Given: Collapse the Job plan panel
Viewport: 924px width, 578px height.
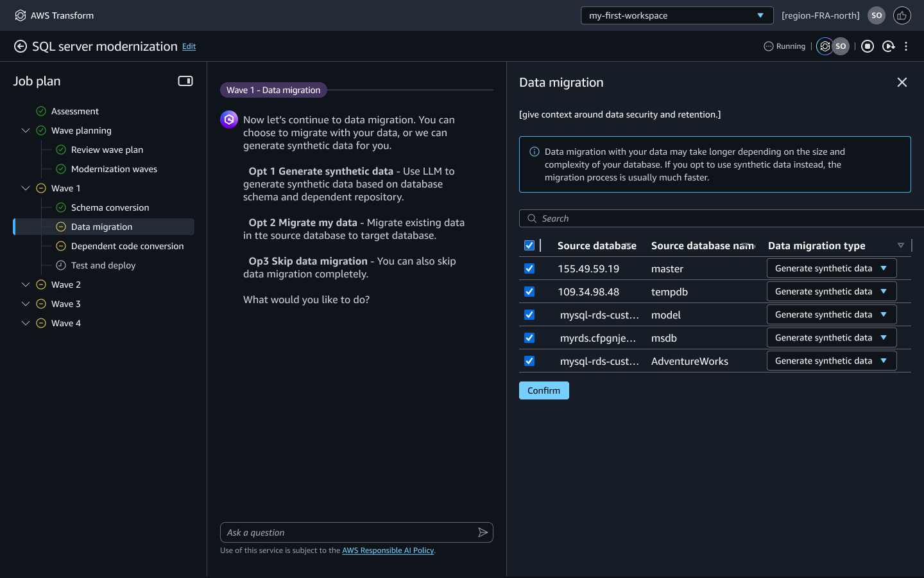Looking at the screenshot, I should pos(185,81).
